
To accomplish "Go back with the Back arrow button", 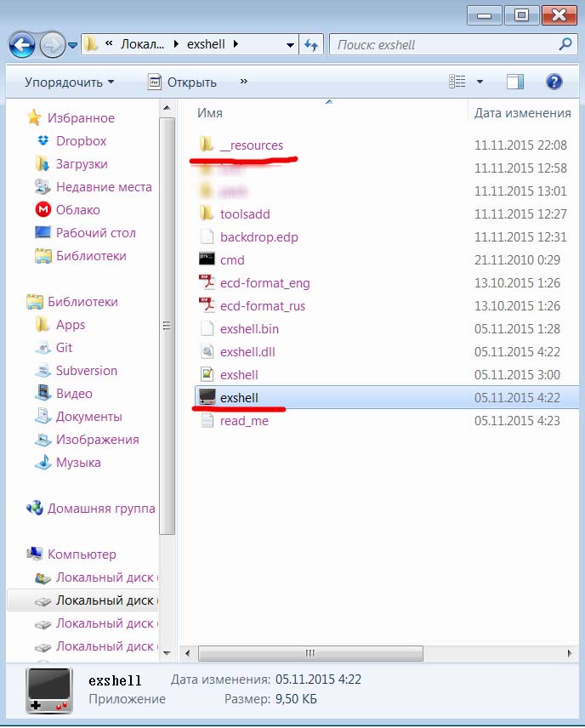I will pyautogui.click(x=21, y=43).
